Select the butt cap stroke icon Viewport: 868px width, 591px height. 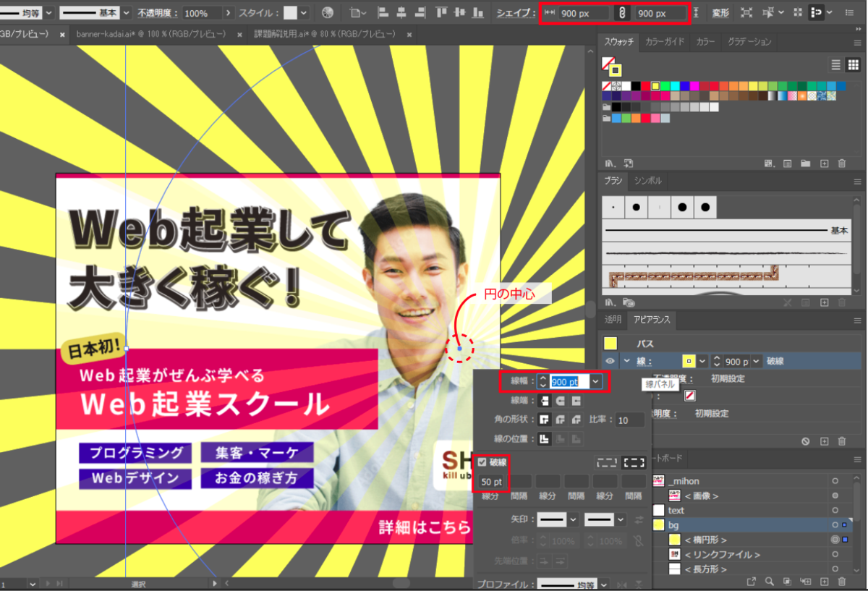pyautogui.click(x=545, y=400)
